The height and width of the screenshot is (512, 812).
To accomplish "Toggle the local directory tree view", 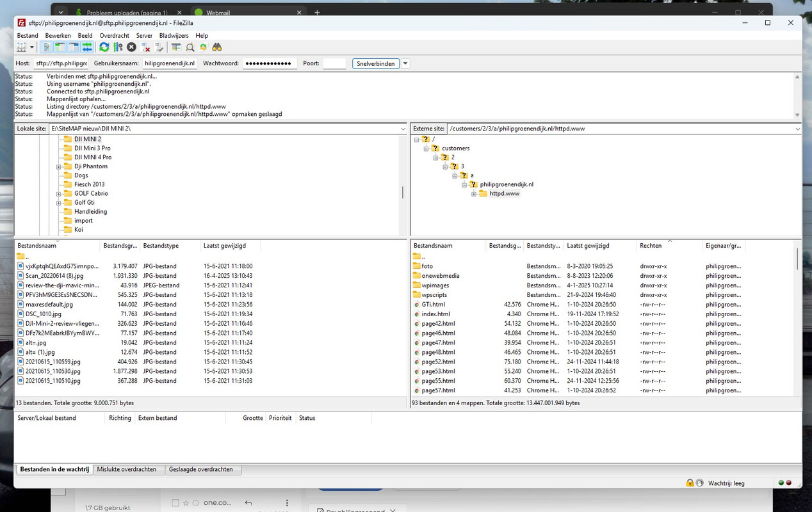I will coord(60,47).
